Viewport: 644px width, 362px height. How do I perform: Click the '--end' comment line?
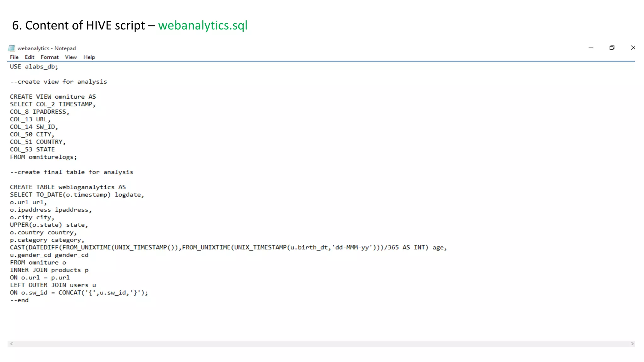coord(19,300)
